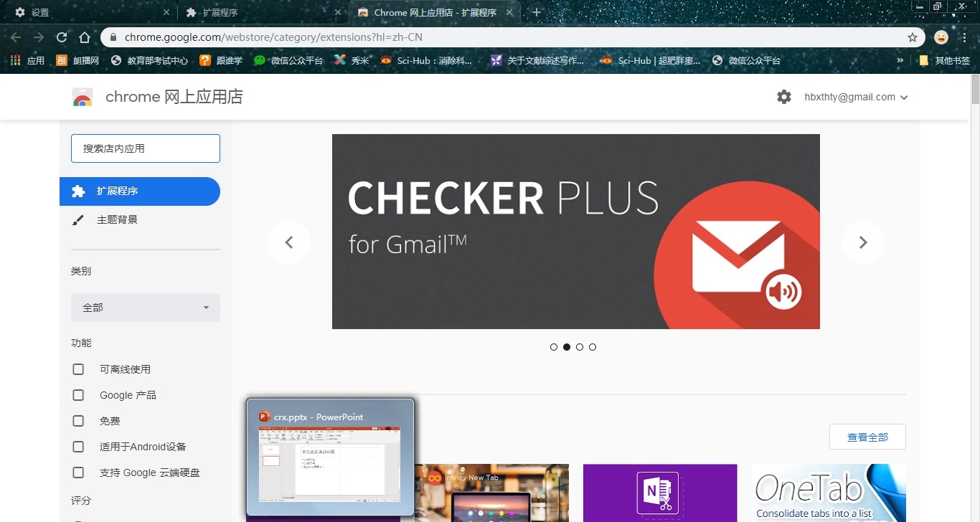Open the Checker Plus for Gmail banner

575,232
